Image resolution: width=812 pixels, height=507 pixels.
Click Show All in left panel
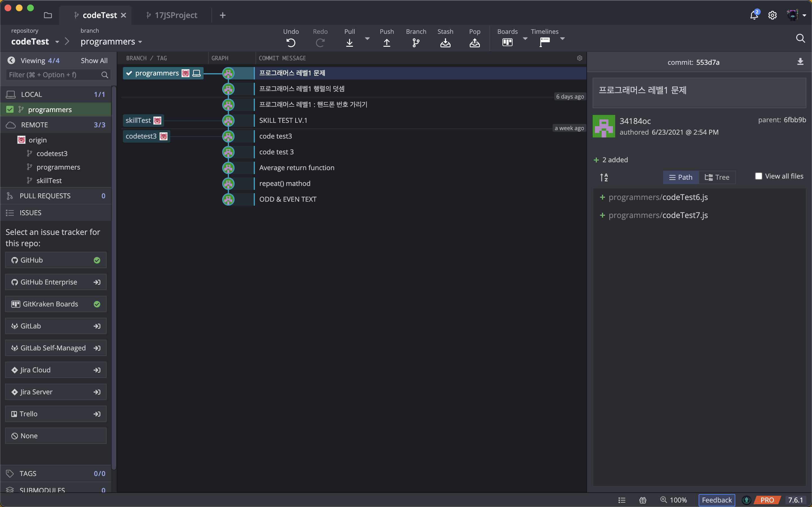94,61
